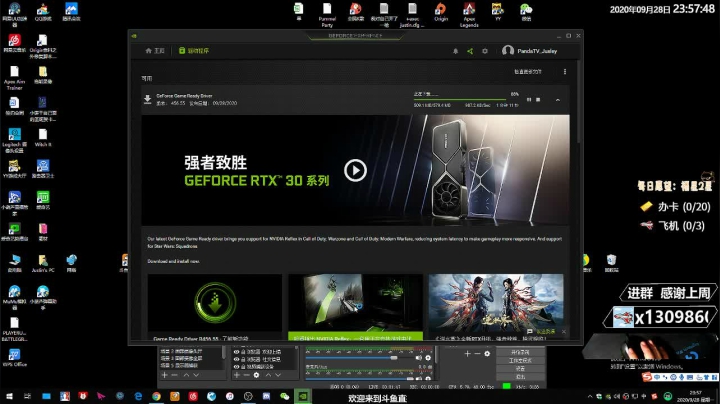Image resolution: width=720 pixels, height=404 pixels.
Task: Remove the scene transition in OBS
Action: tap(477, 354)
